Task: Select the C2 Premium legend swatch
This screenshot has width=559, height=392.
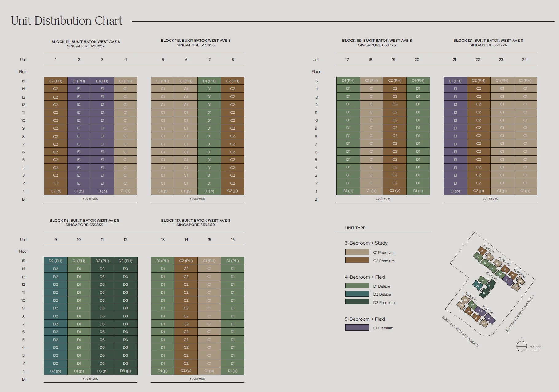Action: (357, 260)
